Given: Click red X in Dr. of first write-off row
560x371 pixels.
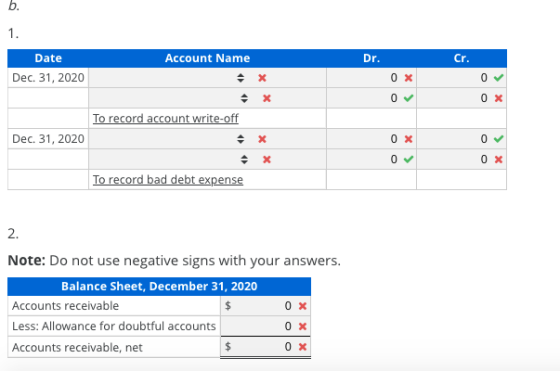Looking at the screenshot, I should tap(409, 78).
